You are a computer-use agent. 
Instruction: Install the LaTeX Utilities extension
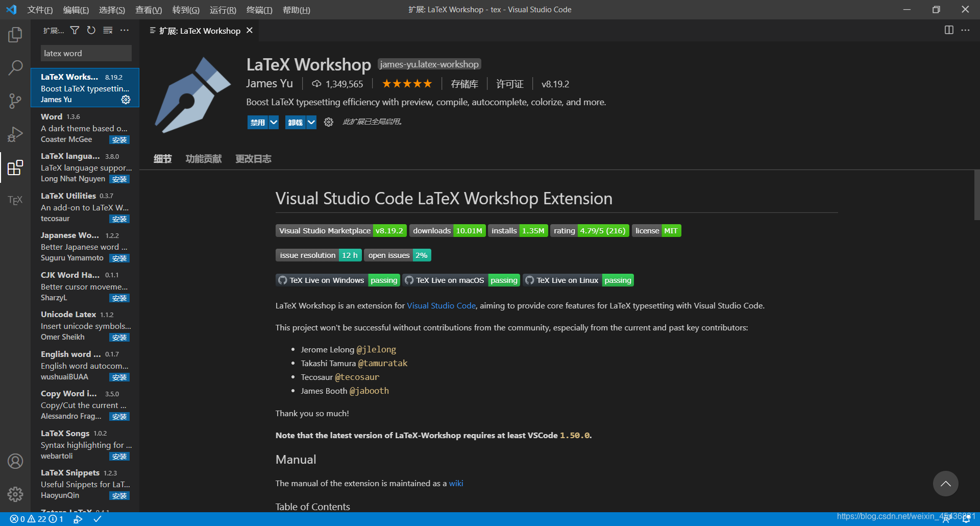(119, 219)
